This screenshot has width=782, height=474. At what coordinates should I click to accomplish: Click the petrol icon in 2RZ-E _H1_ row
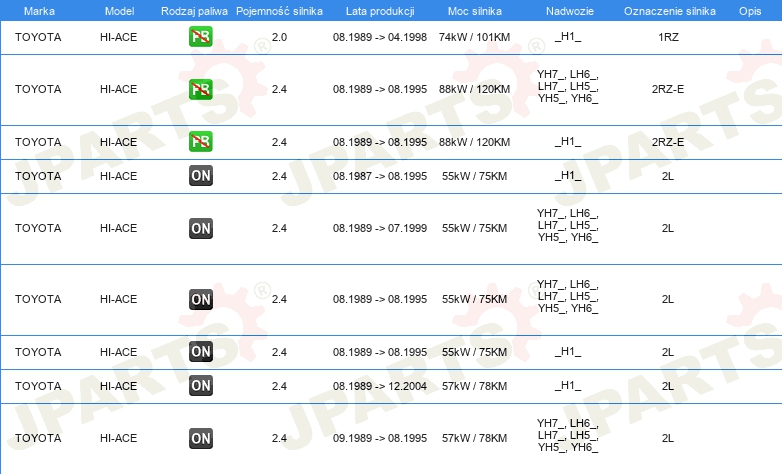click(x=200, y=142)
